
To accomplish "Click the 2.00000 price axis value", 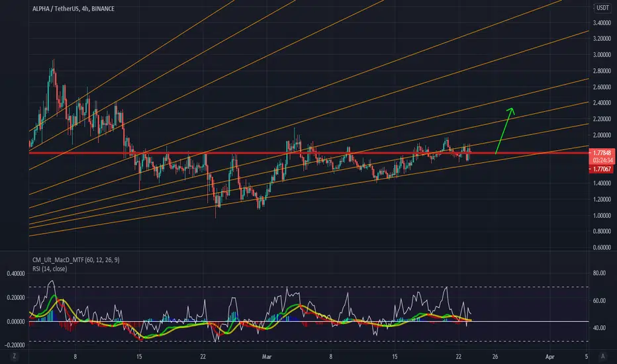I will 602,135.
